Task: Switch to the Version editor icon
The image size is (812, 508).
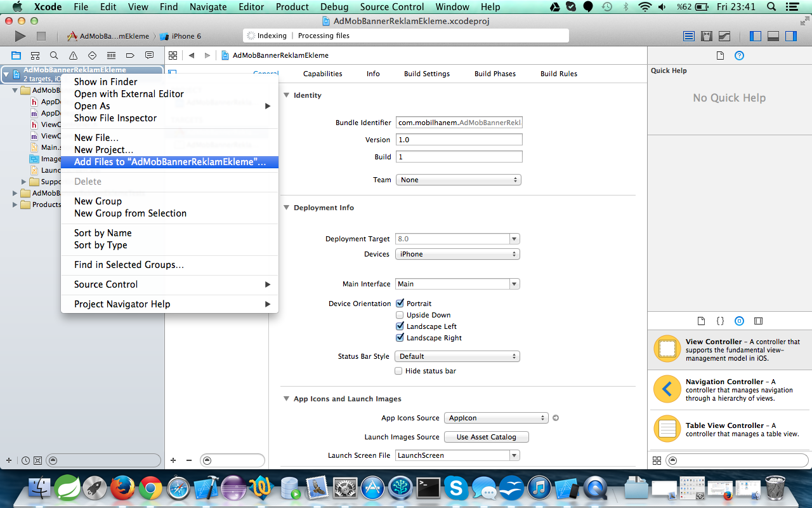Action: pos(724,36)
